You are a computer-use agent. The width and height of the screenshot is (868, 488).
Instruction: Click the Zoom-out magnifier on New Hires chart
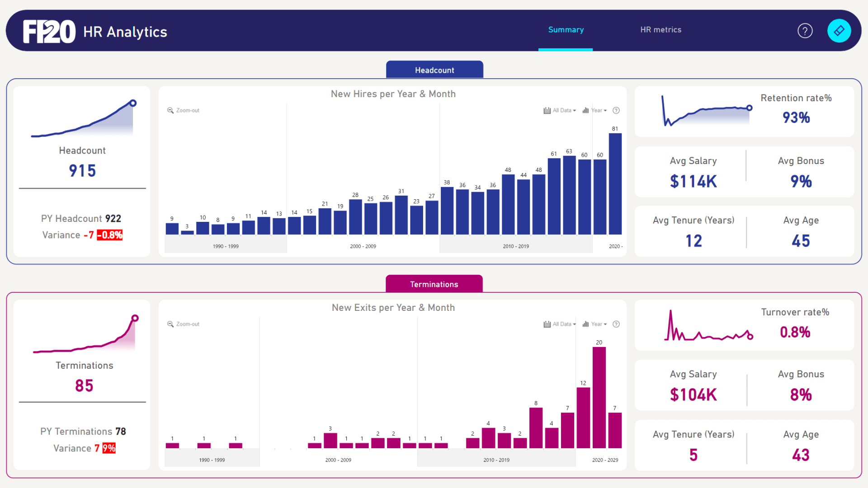(171, 110)
